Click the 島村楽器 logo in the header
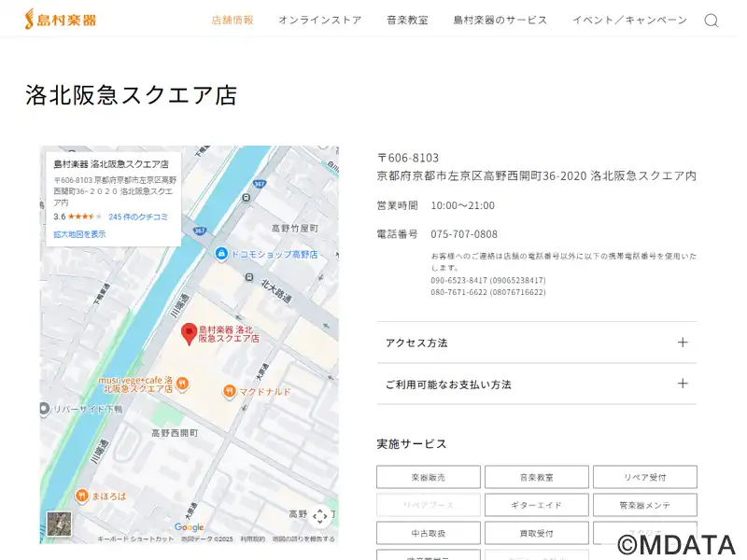747x560 pixels. [61, 20]
